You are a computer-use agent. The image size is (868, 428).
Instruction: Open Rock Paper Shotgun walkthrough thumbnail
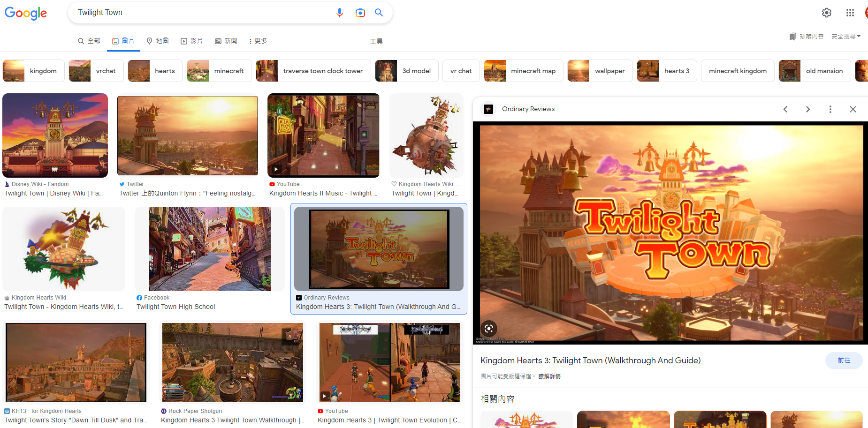(x=233, y=362)
